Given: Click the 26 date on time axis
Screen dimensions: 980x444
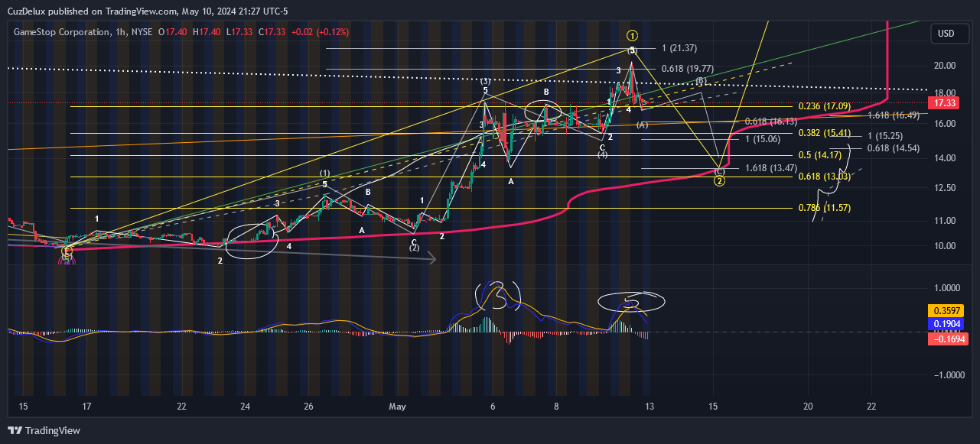Looking at the screenshot, I should point(308,407).
